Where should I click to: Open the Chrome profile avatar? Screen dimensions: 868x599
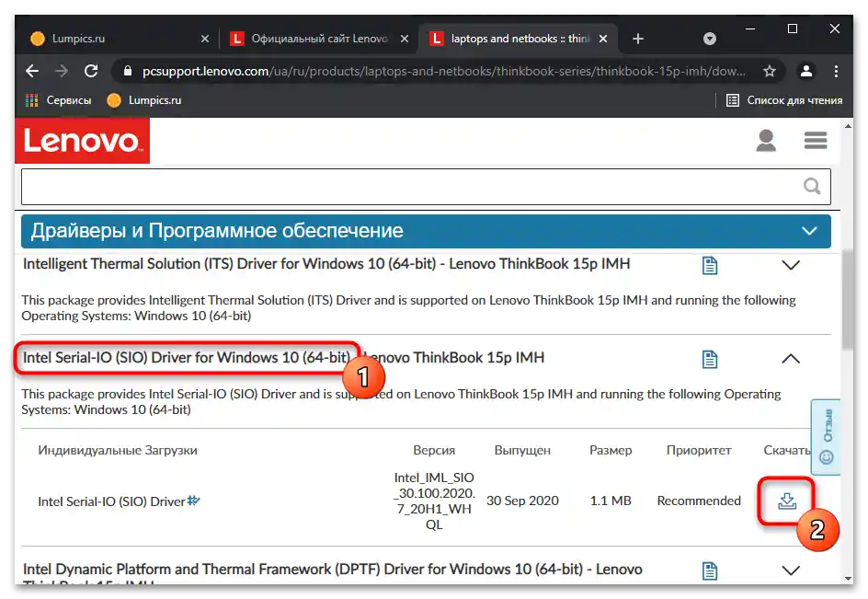(806, 71)
